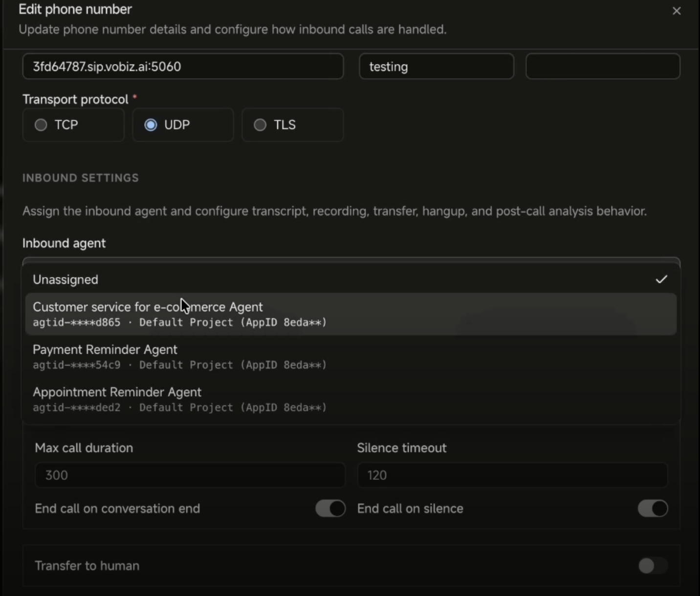Click the Silence timeout field
The height and width of the screenshot is (596, 700).
coord(512,475)
